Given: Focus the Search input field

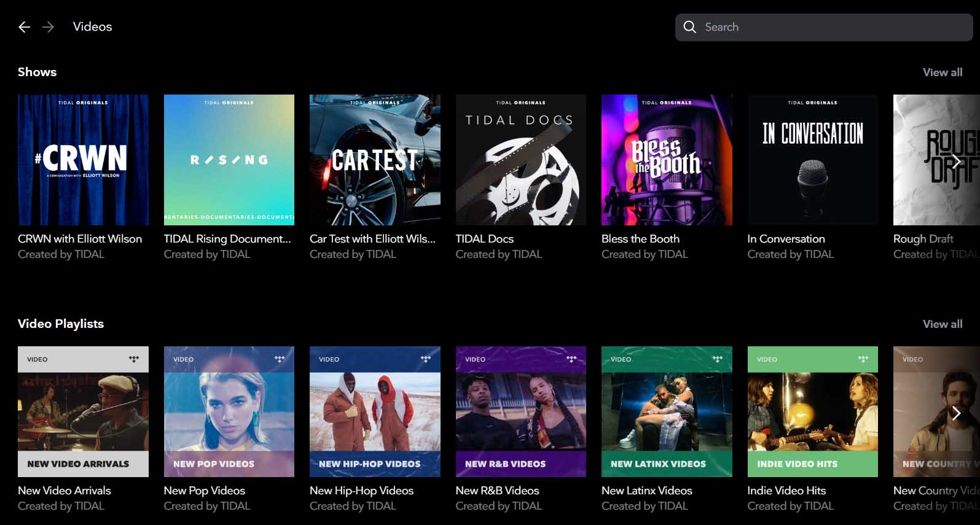Looking at the screenshot, I should [x=824, y=27].
